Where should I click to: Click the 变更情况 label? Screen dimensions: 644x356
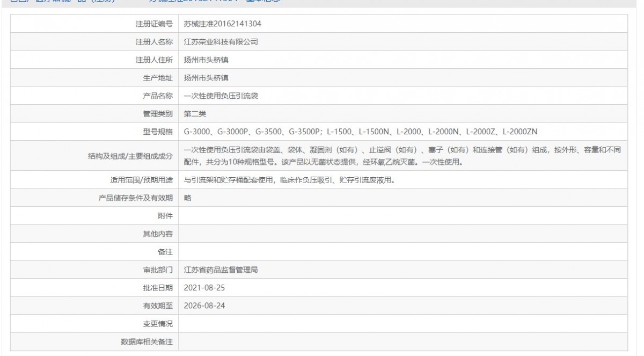click(158, 323)
